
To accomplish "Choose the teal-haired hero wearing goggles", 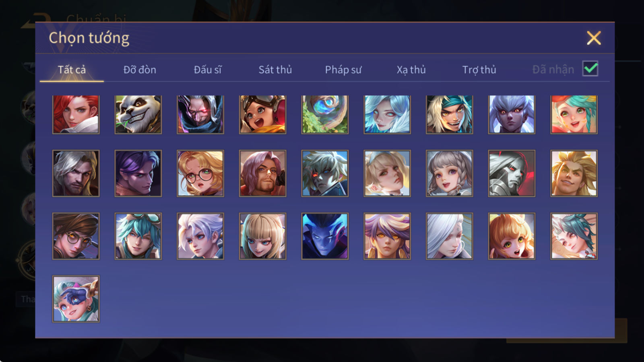I will [x=138, y=236].
